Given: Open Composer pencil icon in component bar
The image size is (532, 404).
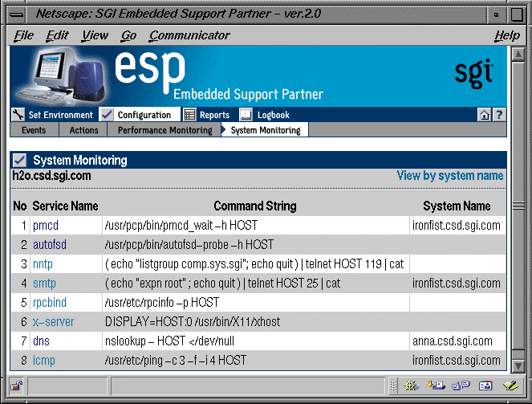Looking at the screenshot, I should pyautogui.click(x=510, y=386).
